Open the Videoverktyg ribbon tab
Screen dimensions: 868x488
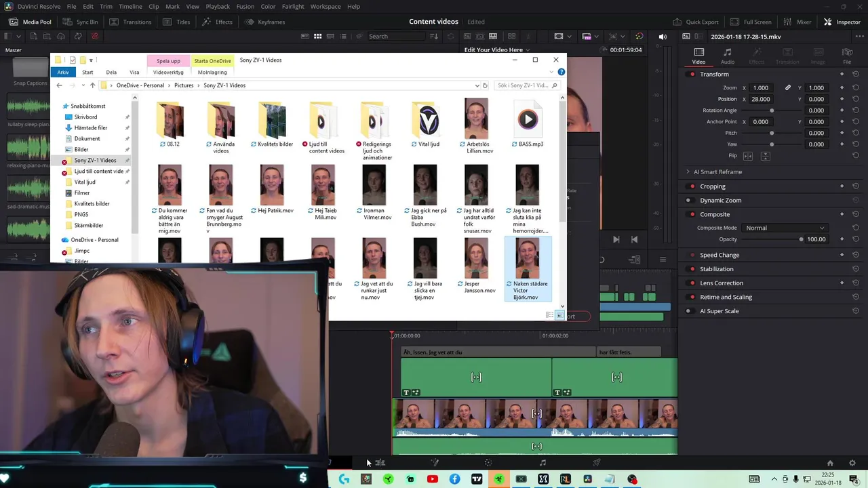pyautogui.click(x=168, y=72)
